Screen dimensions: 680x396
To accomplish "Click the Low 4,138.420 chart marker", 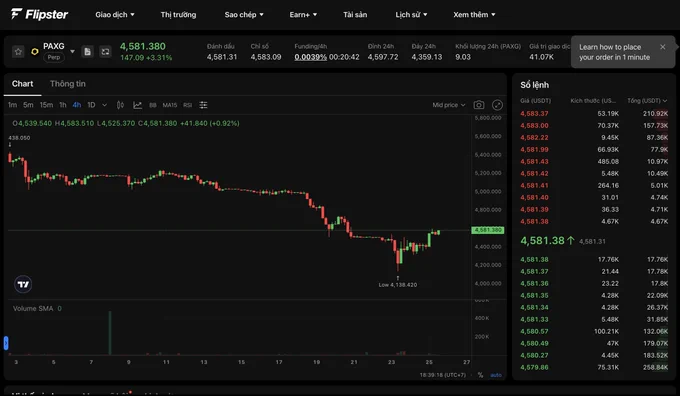I will coord(398,285).
